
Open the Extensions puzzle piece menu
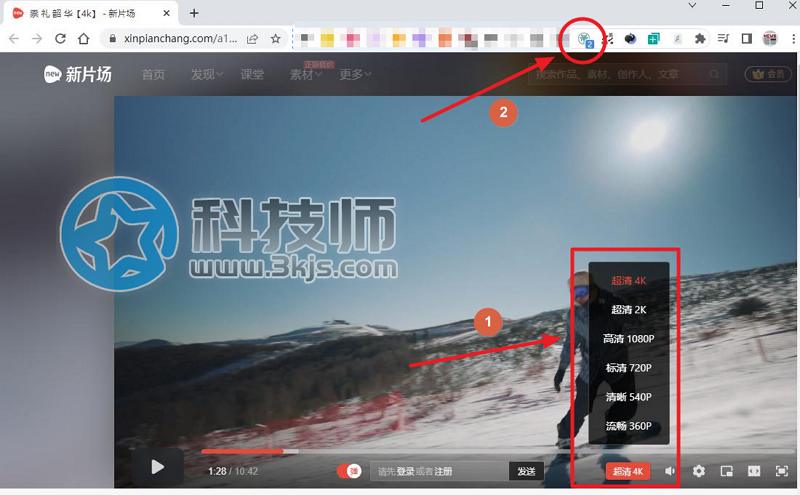pos(700,39)
